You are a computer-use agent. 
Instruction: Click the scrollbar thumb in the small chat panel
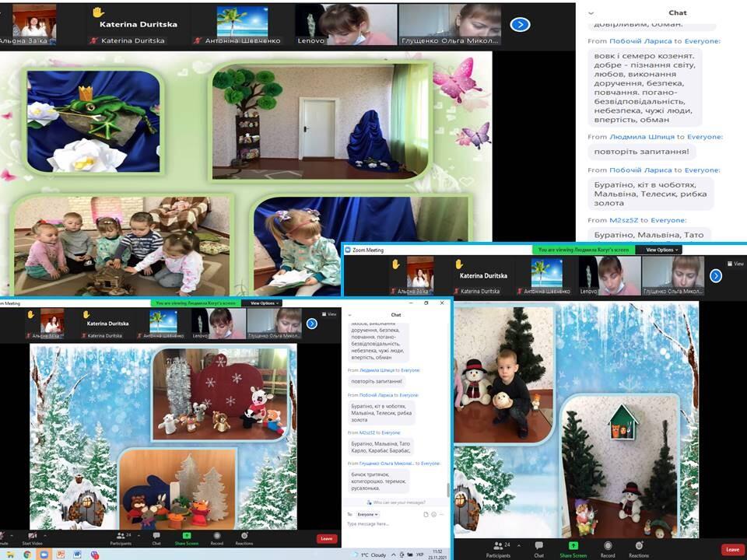[x=447, y=489]
